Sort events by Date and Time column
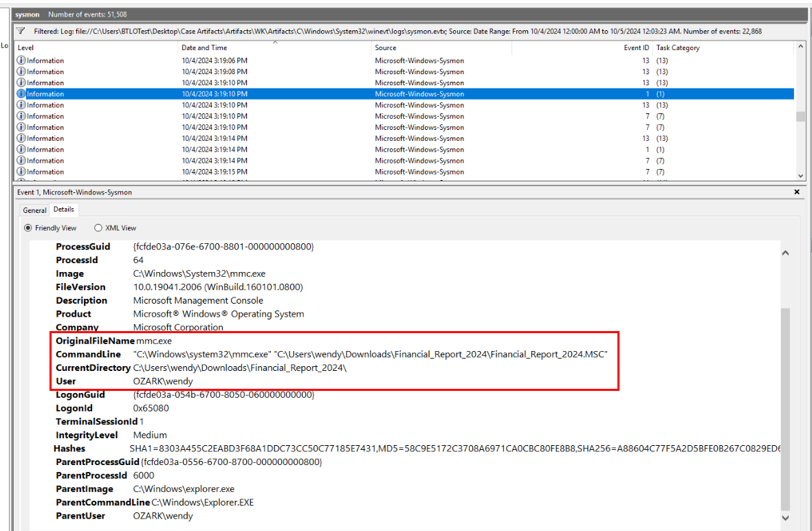This screenshot has height=531, width=812. [x=204, y=48]
